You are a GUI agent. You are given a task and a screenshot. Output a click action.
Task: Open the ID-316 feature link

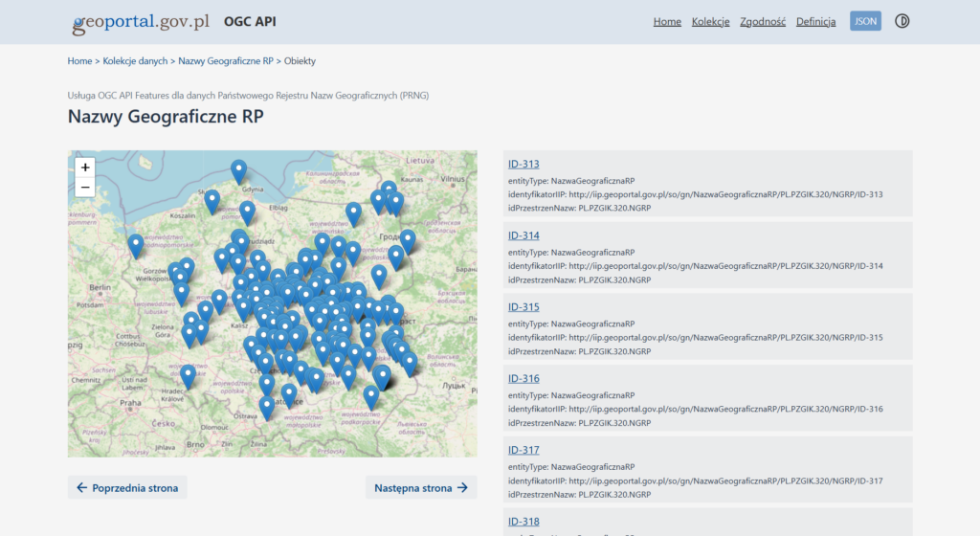tap(523, 379)
